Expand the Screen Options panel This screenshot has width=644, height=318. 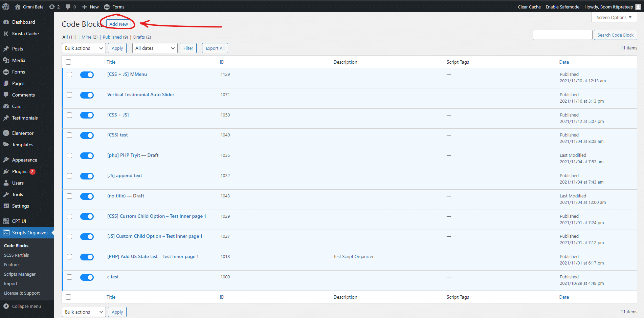tap(614, 17)
